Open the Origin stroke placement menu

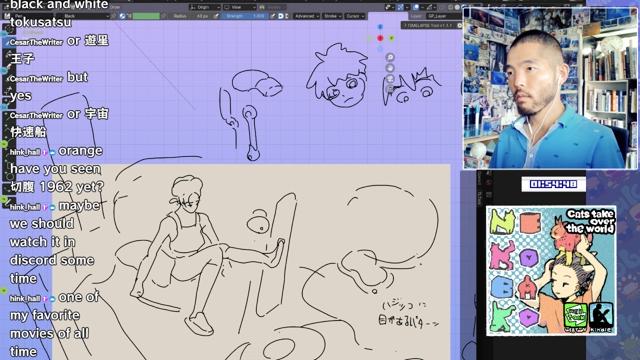tap(205, 7)
